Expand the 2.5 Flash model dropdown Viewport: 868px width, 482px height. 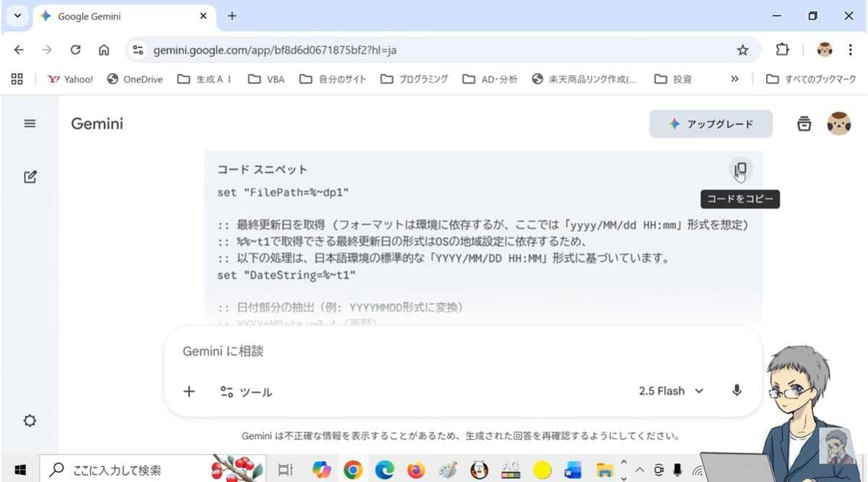pos(669,390)
